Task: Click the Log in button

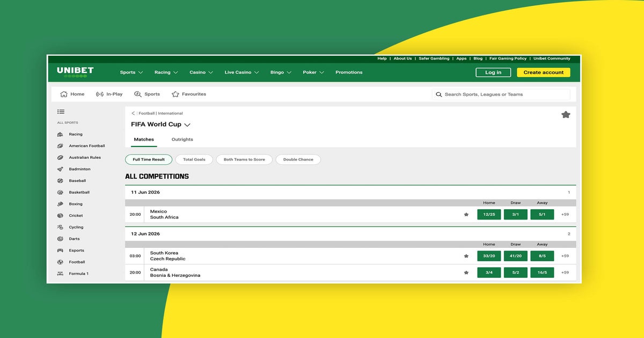Action: point(493,72)
